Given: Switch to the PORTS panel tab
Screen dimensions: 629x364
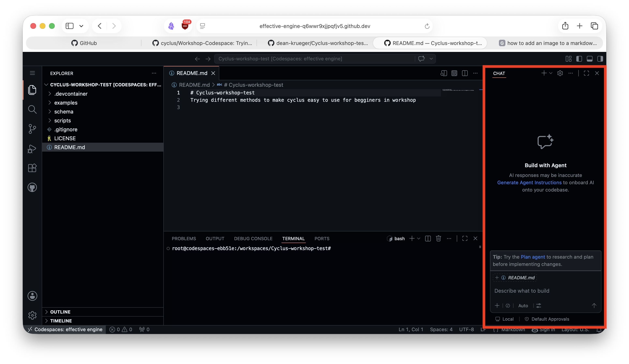Looking at the screenshot, I should [322, 238].
